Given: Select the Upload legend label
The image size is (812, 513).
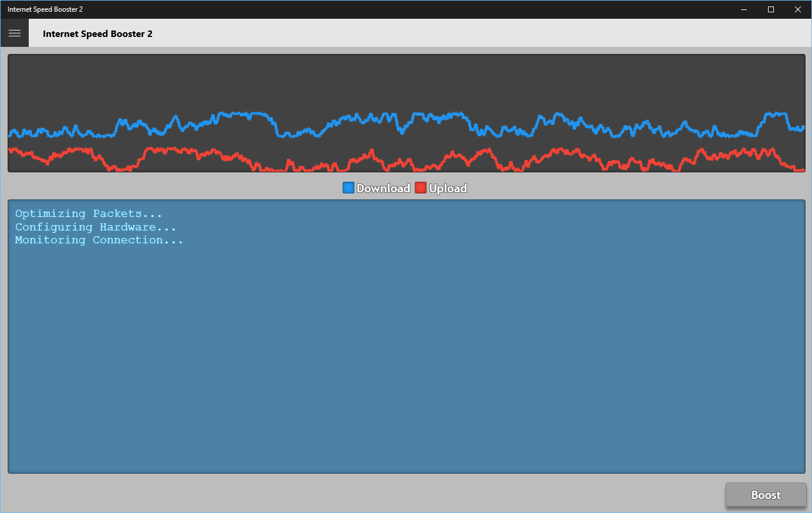Looking at the screenshot, I should click(x=448, y=188).
